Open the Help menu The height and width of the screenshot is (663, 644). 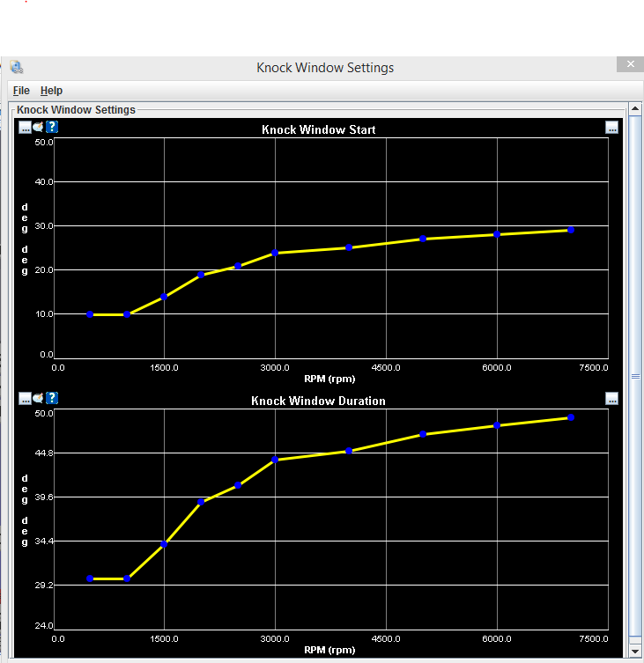coord(51,91)
